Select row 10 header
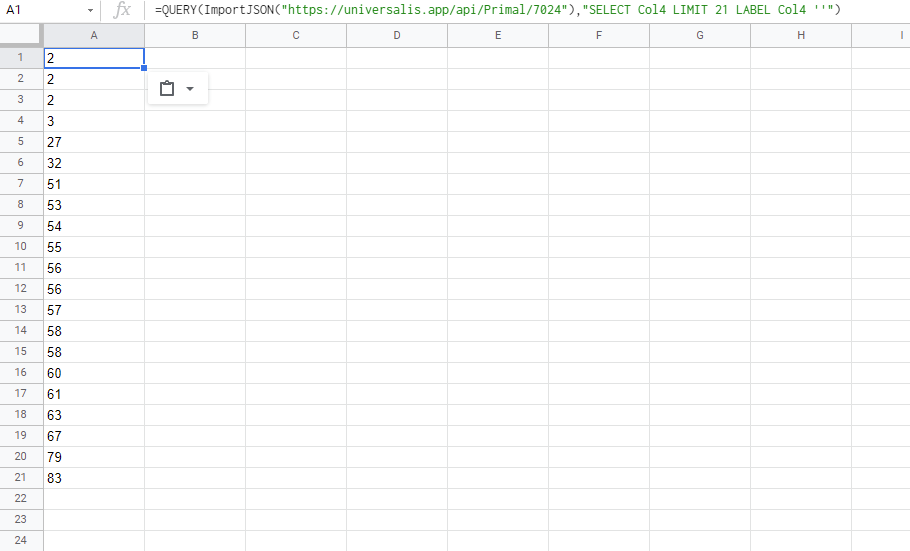Image resolution: width=910 pixels, height=551 pixels. click(21, 247)
